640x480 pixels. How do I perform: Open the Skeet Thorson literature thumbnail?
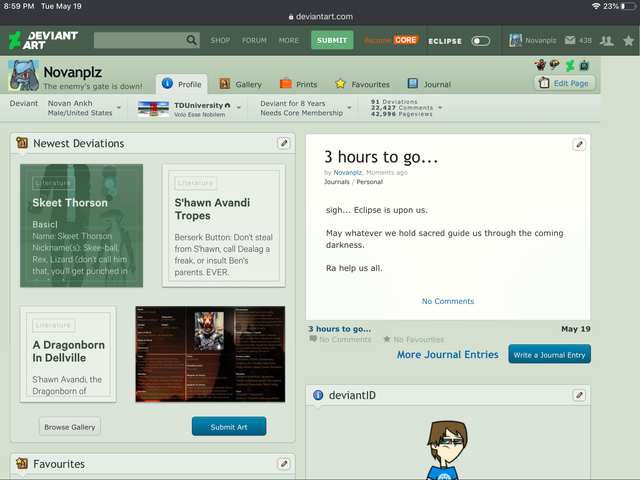[x=82, y=225]
